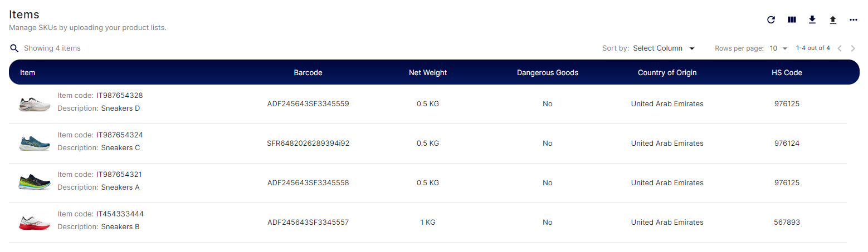
Task: Expand the Rows per page dropdown
Action: click(779, 48)
